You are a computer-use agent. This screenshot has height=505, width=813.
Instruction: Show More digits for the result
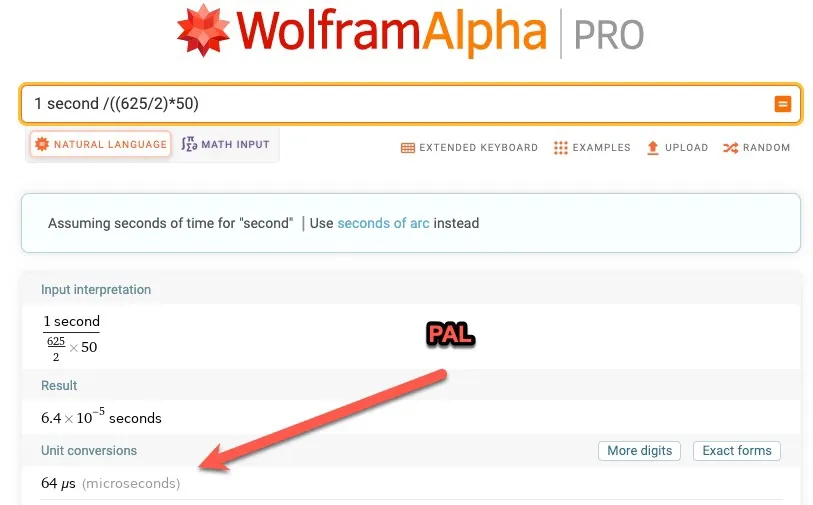[639, 451]
